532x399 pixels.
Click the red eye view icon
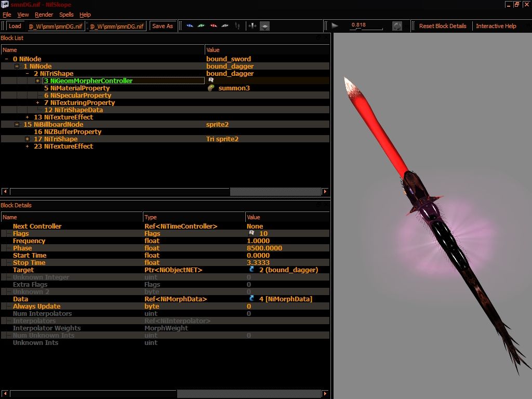pyautogui.click(x=214, y=26)
